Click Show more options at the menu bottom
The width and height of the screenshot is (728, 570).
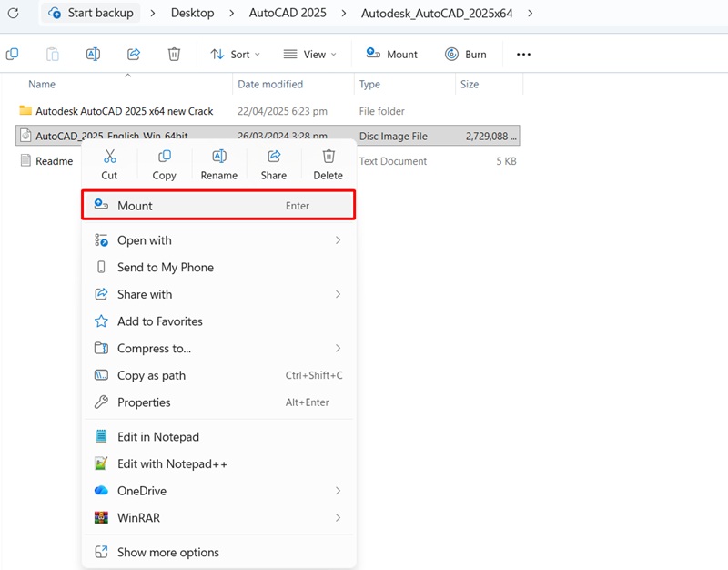click(x=168, y=552)
